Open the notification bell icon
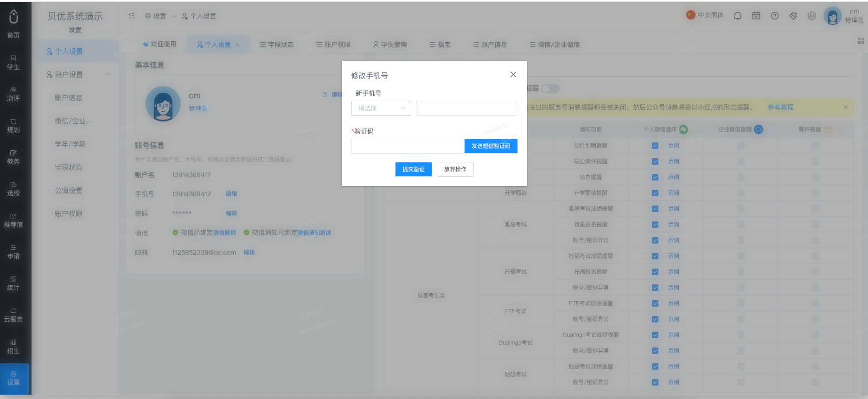868x399 pixels. click(737, 16)
